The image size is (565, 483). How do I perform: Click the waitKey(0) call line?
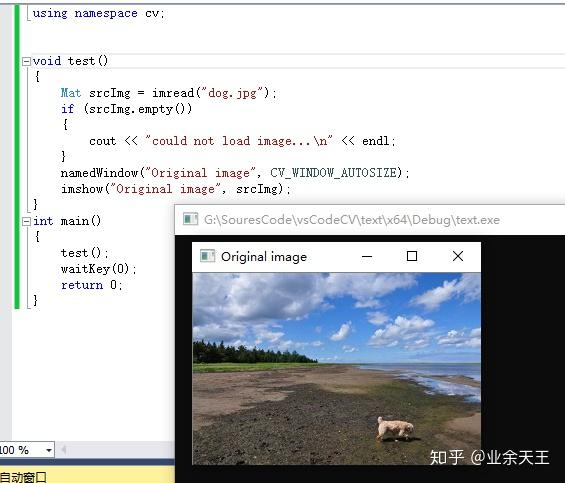[x=98, y=269]
